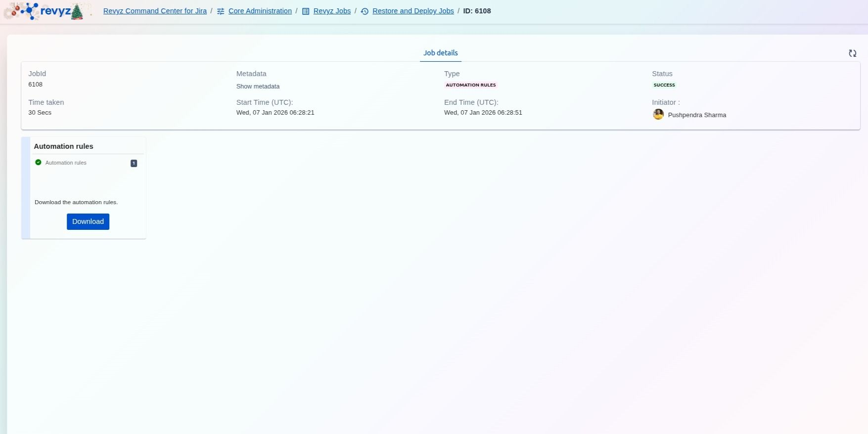Image resolution: width=868 pixels, height=434 pixels.
Task: Click the green success checkmark beside Automation rules
Action: (x=38, y=163)
